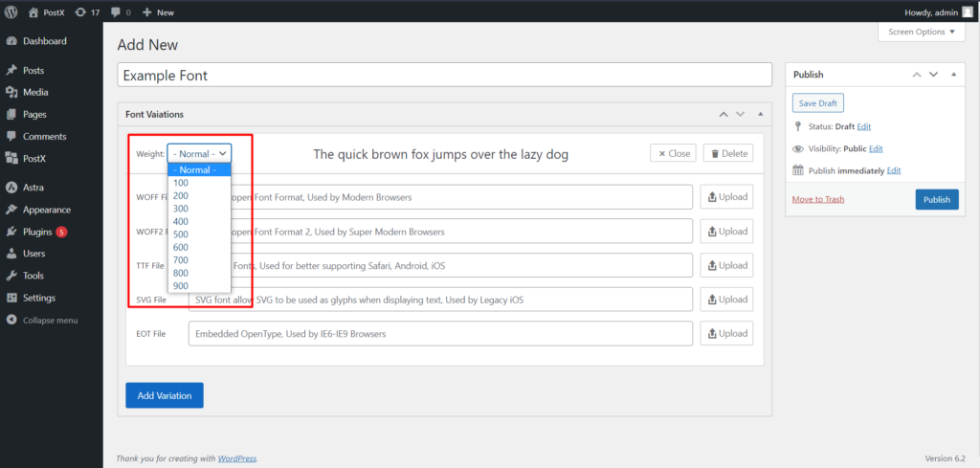Click the Close variation button
Viewport: 980px width, 468px height.
pos(673,153)
